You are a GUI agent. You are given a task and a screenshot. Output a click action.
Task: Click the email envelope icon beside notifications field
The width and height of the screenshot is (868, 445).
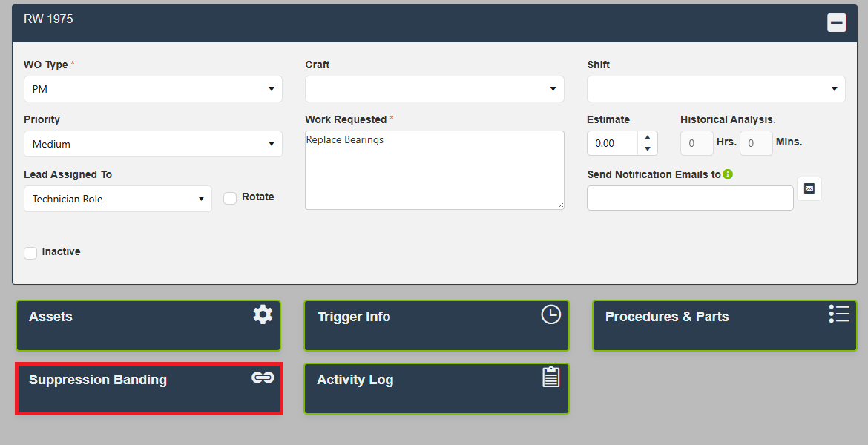[809, 188]
